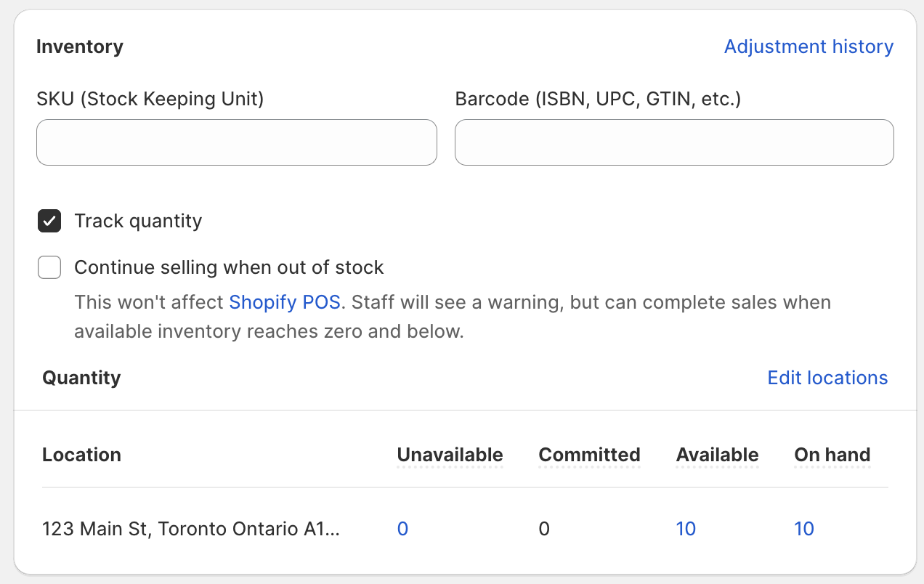Click the Edit locations link
Screen dimensions: 924x584
point(827,378)
